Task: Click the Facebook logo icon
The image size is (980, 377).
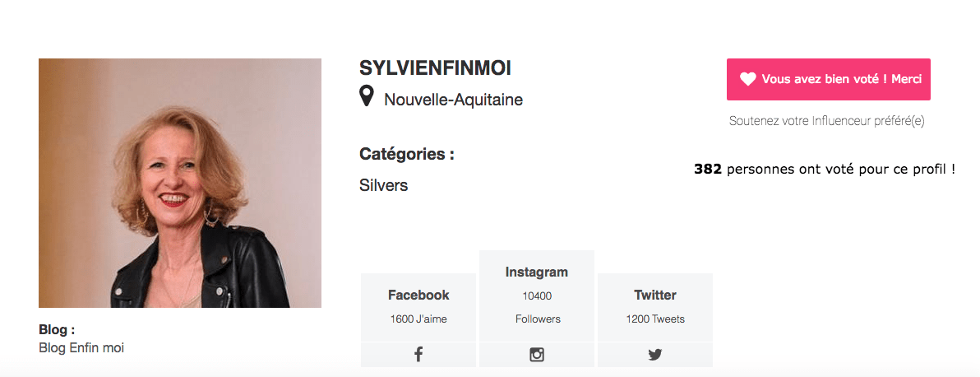Action: pos(418,355)
